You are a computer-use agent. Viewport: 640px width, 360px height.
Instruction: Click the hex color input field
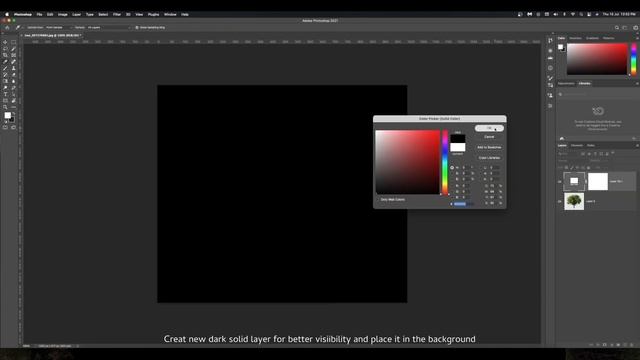464,204
